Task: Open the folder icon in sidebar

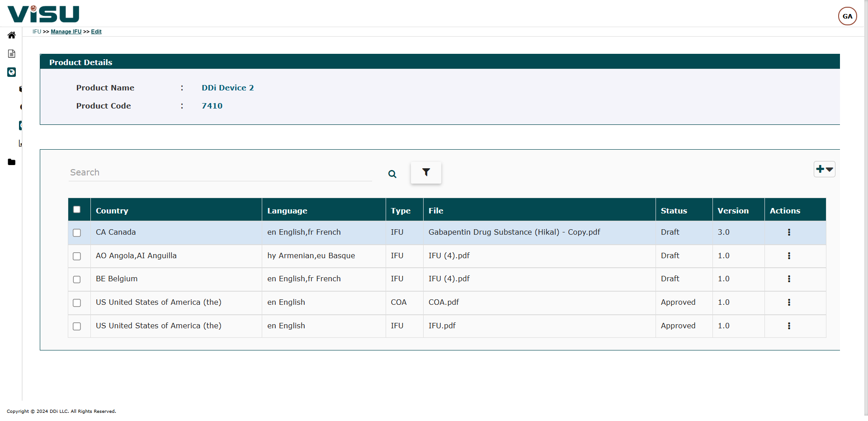Action: [12, 162]
